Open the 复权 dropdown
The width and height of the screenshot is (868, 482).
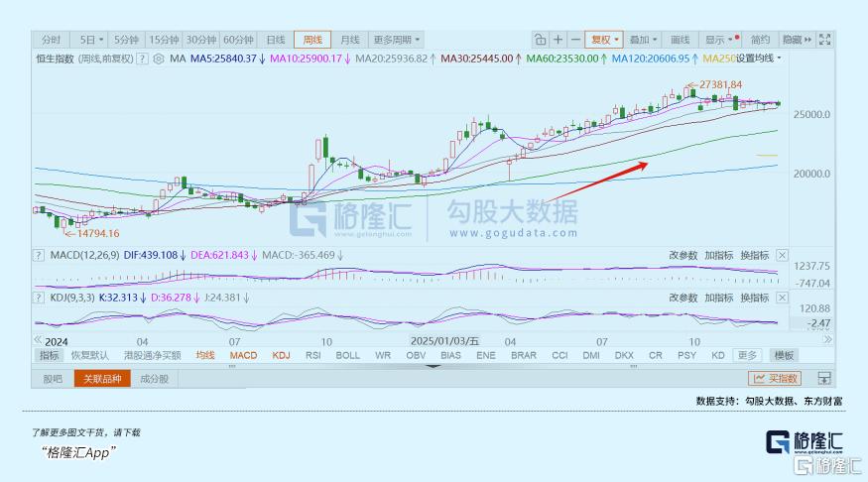point(604,40)
